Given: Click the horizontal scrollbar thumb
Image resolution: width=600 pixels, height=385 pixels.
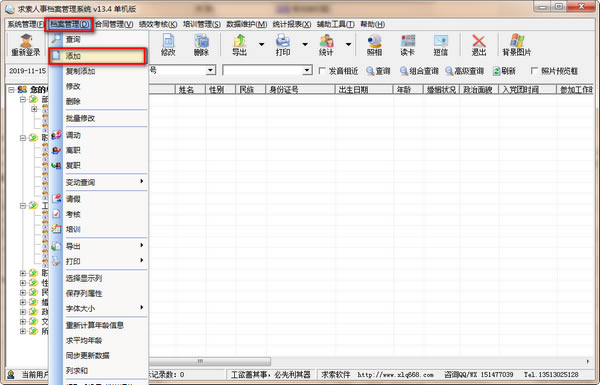Looking at the screenshot, I should [x=210, y=361].
